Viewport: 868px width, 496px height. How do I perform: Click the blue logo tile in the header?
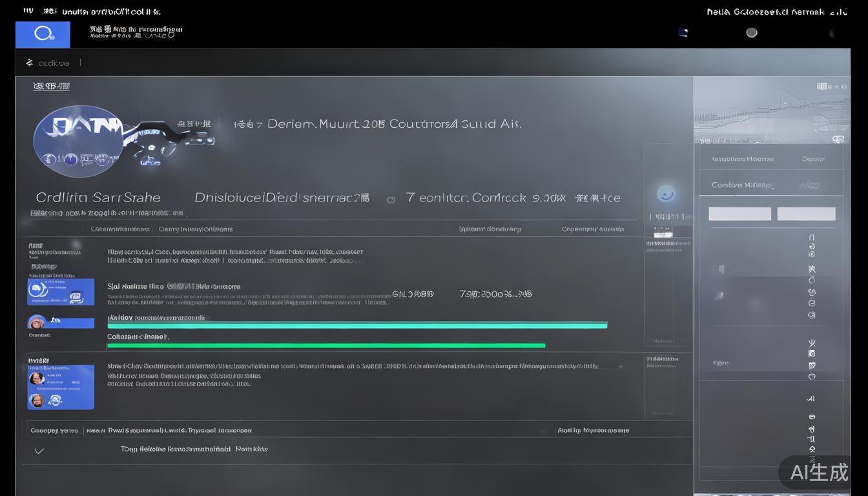43,34
